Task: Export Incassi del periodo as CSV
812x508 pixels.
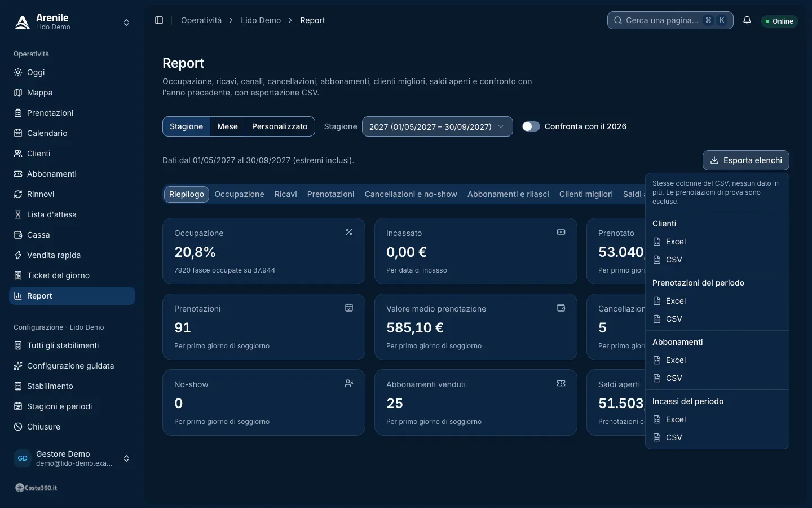Action: coord(717,437)
